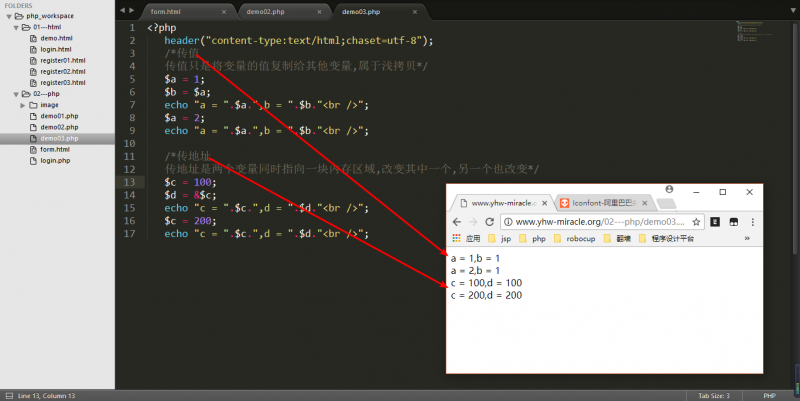Open the Chrome apps grid shortcut
This screenshot has height=401, width=800.
pyautogui.click(x=457, y=239)
